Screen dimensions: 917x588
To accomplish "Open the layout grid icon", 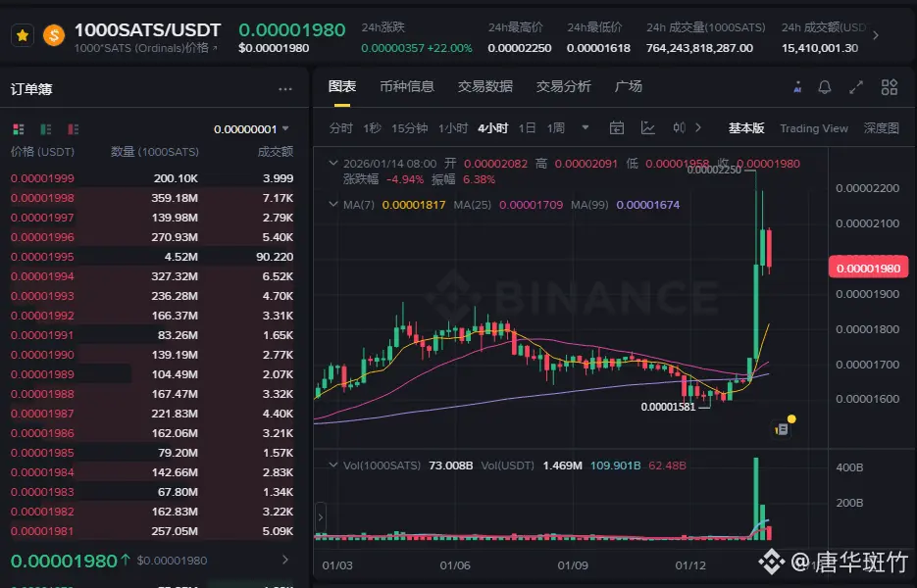I will pos(890,87).
